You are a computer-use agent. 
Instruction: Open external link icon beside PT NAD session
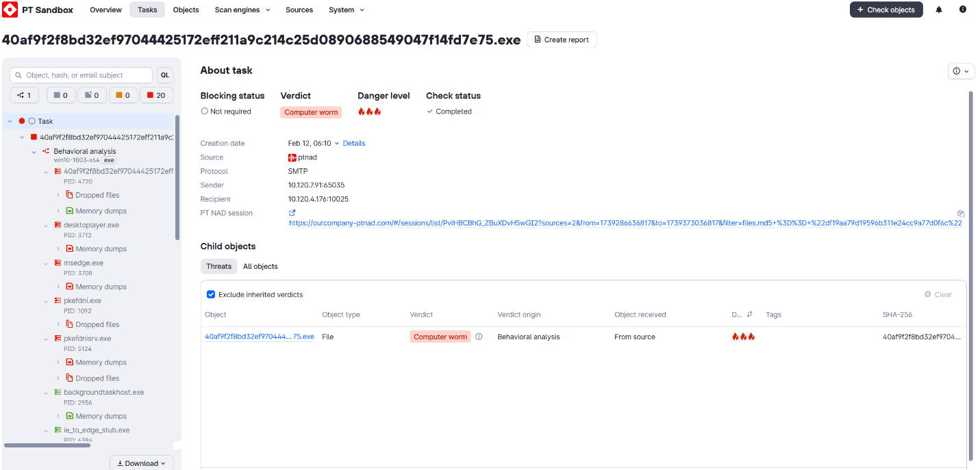292,213
